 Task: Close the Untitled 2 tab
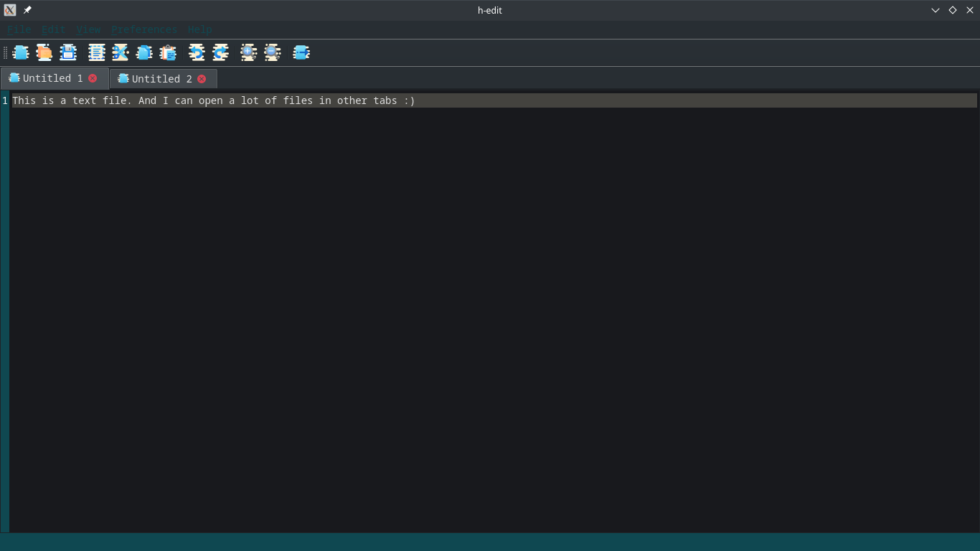202,79
